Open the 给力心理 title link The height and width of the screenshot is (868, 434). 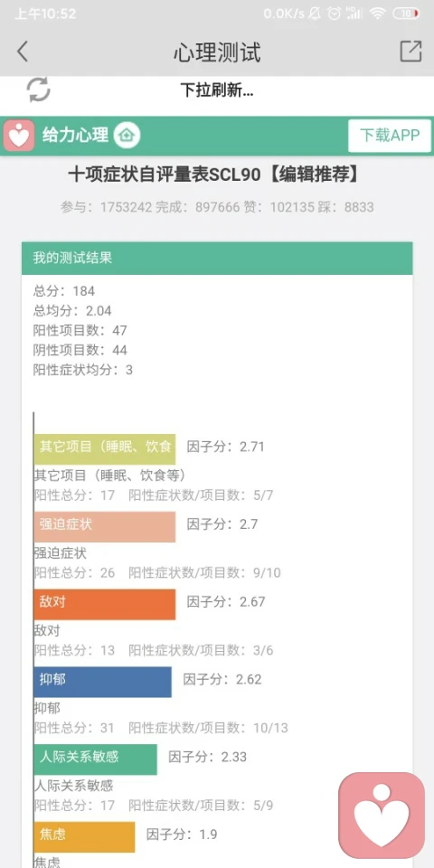coord(75,135)
